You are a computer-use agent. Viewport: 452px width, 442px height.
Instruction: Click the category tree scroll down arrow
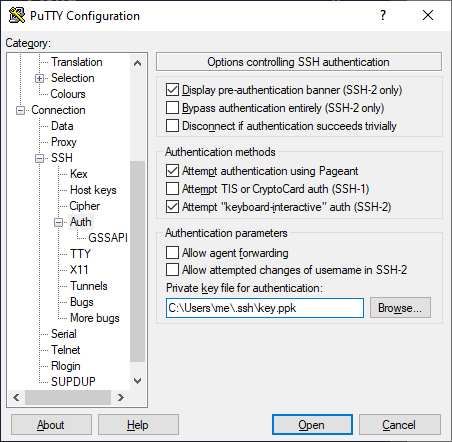137,380
